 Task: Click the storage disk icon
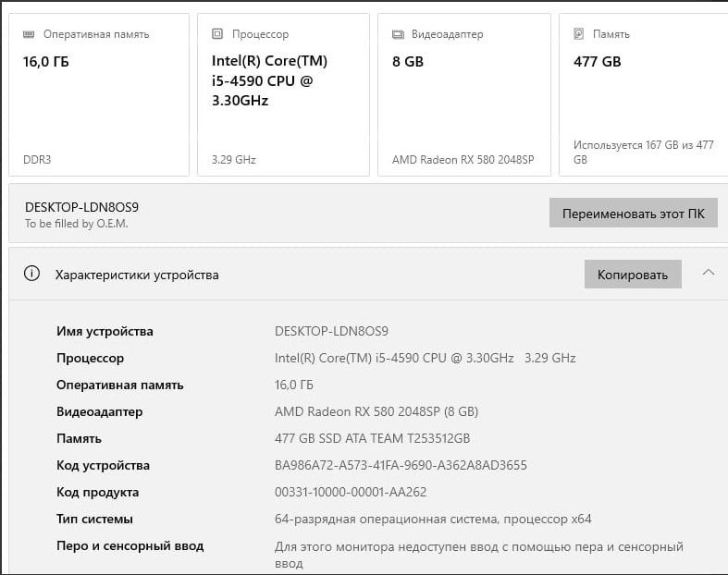point(579,34)
